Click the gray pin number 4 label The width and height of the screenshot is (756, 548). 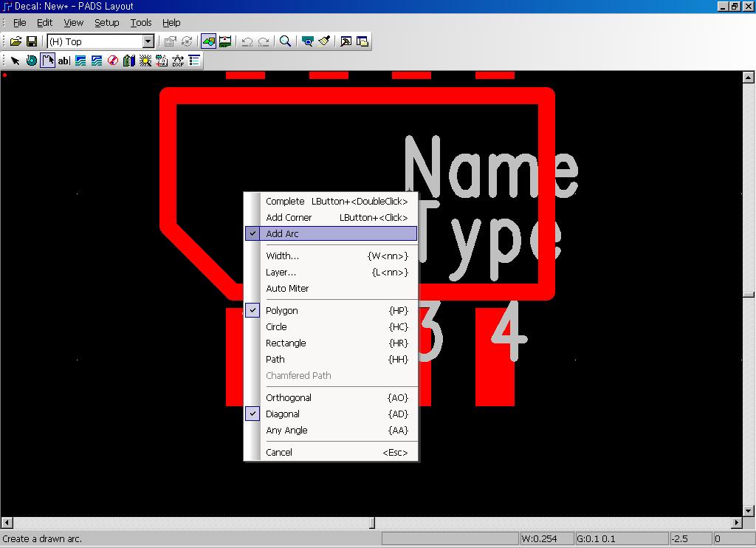[509, 332]
